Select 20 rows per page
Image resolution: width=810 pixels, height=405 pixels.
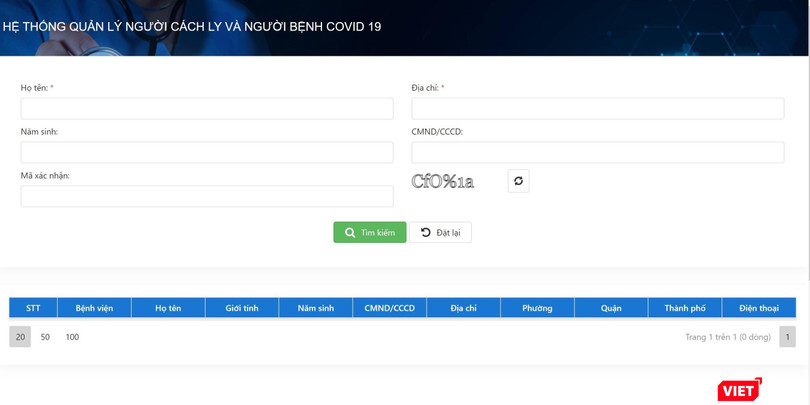click(20, 337)
